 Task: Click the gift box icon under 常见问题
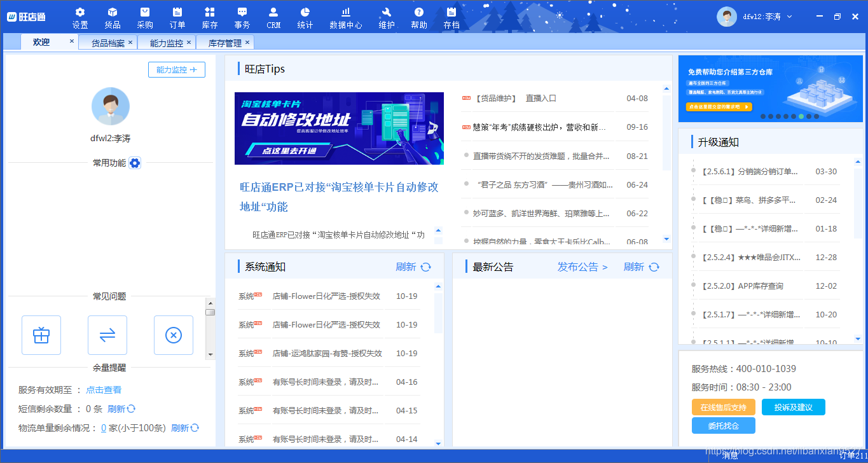pos(41,335)
